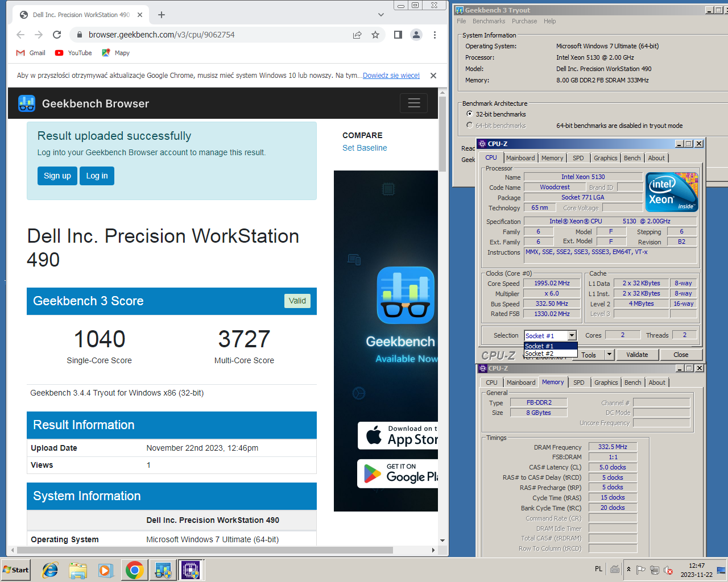The height and width of the screenshot is (582, 728).
Task: Expand Tools dropdown arrow in CPU-Z
Action: click(609, 355)
